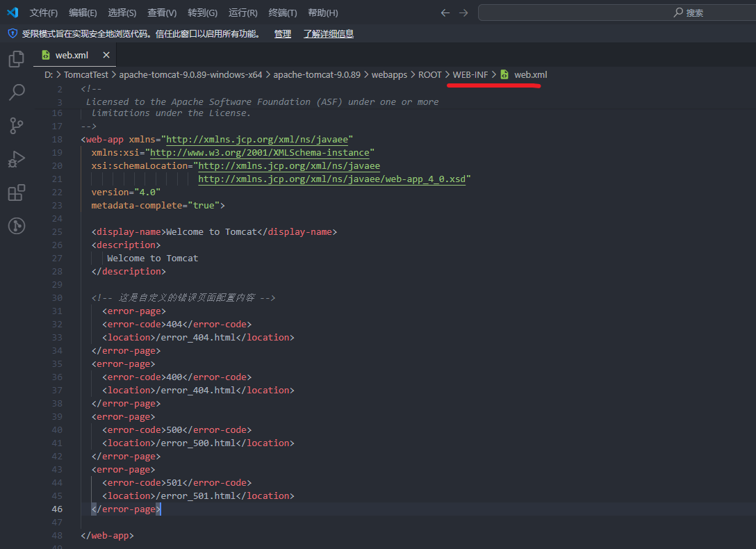Open the 运行(R) menu
Screen dimensions: 756x549
(243, 13)
